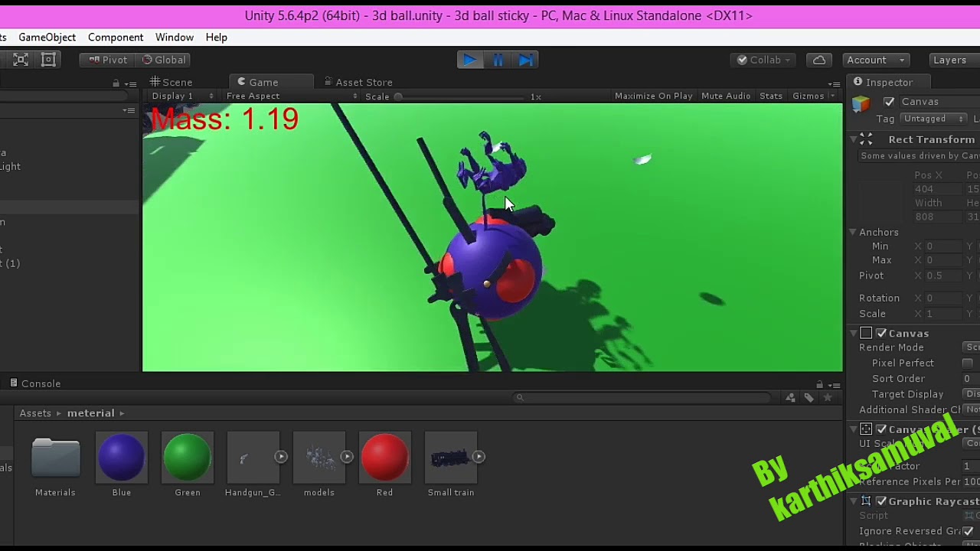Collapse the Canvas component foldout
Screen dimensions: 980x551
854,333
